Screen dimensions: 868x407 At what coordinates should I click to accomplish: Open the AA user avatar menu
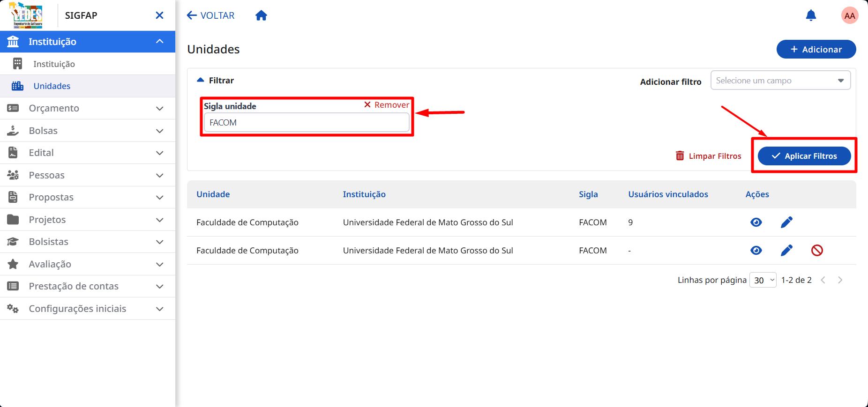click(850, 15)
